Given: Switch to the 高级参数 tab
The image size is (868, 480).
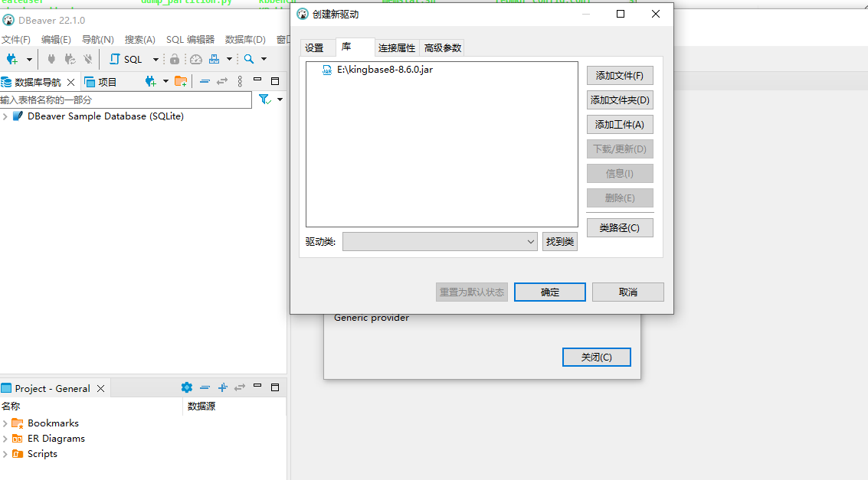Looking at the screenshot, I should (443, 48).
